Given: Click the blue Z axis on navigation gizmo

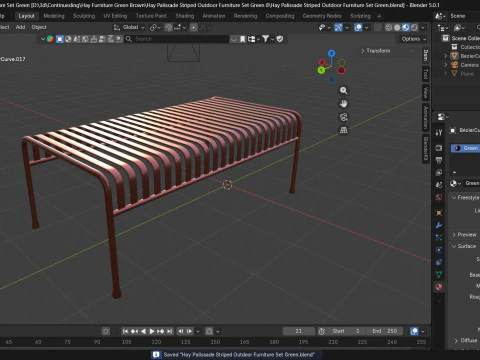Looking at the screenshot, I should pyautogui.click(x=331, y=53).
